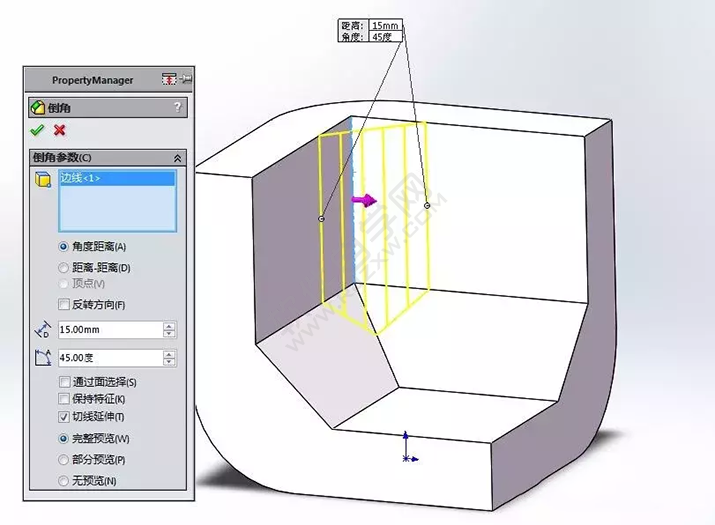Increase the distance value with up spinner
Image resolution: width=715 pixels, height=525 pixels.
click(x=169, y=326)
